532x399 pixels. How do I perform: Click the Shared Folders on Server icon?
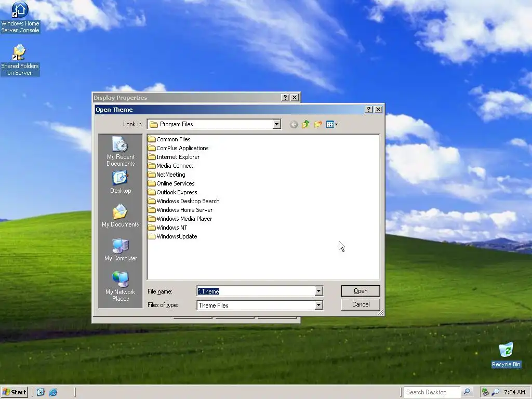20,60
